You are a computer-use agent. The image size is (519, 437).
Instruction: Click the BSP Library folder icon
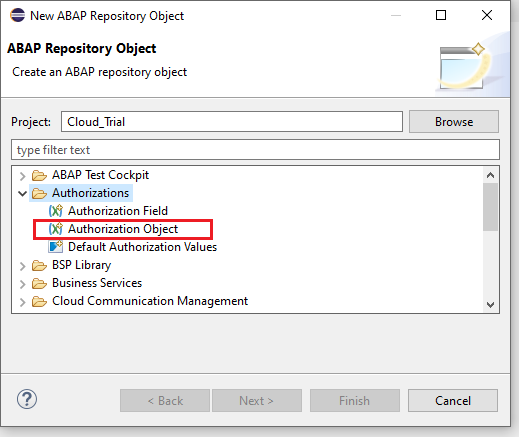pos(39,265)
